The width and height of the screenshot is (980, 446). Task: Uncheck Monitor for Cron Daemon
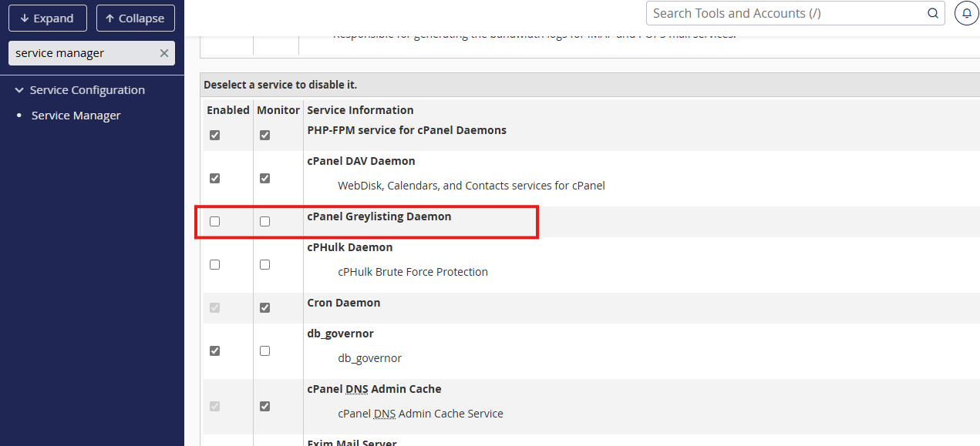point(264,307)
